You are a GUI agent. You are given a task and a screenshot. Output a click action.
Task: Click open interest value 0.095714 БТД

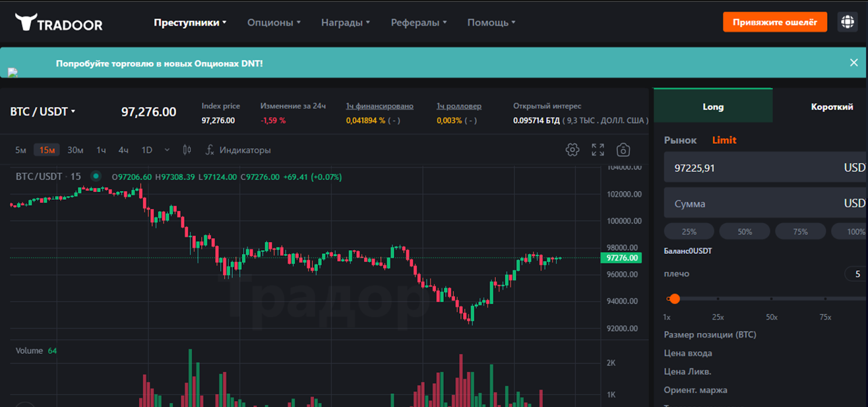(536, 120)
